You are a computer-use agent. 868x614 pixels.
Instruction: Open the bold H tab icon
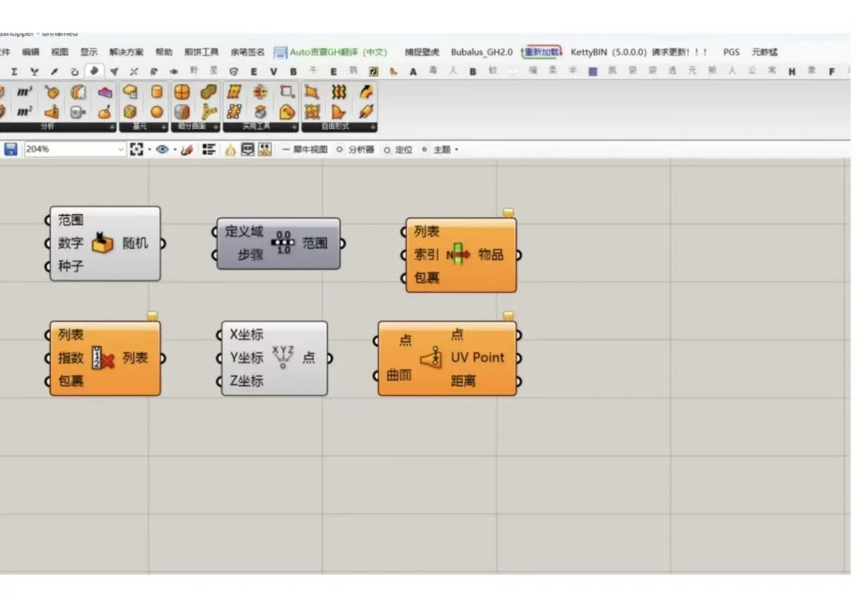coord(792,71)
